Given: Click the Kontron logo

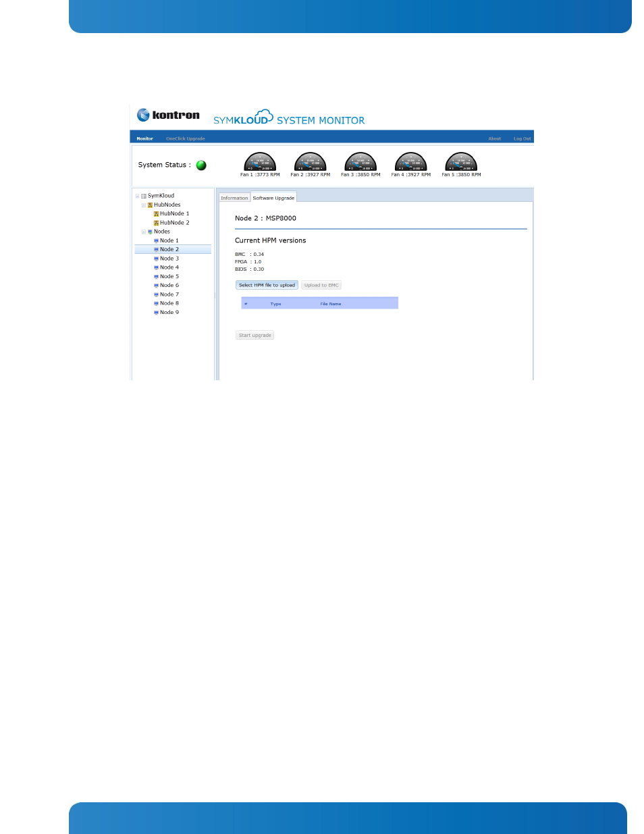Looking at the screenshot, I should 168,115.
